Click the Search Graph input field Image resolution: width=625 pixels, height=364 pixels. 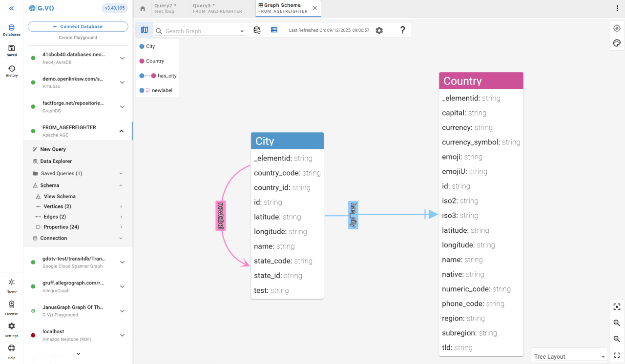tap(201, 31)
